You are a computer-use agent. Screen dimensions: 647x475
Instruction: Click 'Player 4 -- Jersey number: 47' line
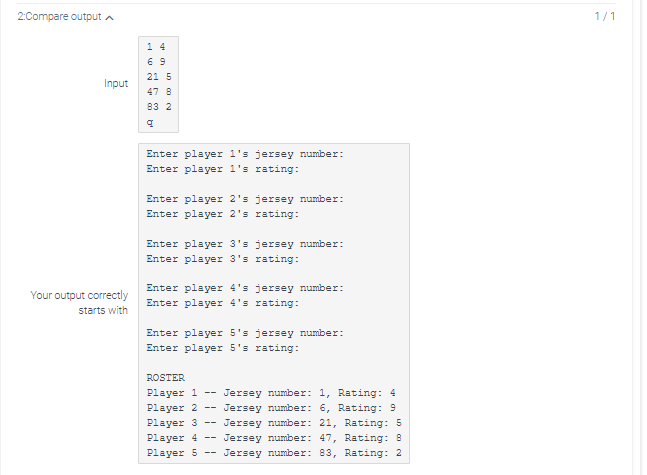coord(274,438)
